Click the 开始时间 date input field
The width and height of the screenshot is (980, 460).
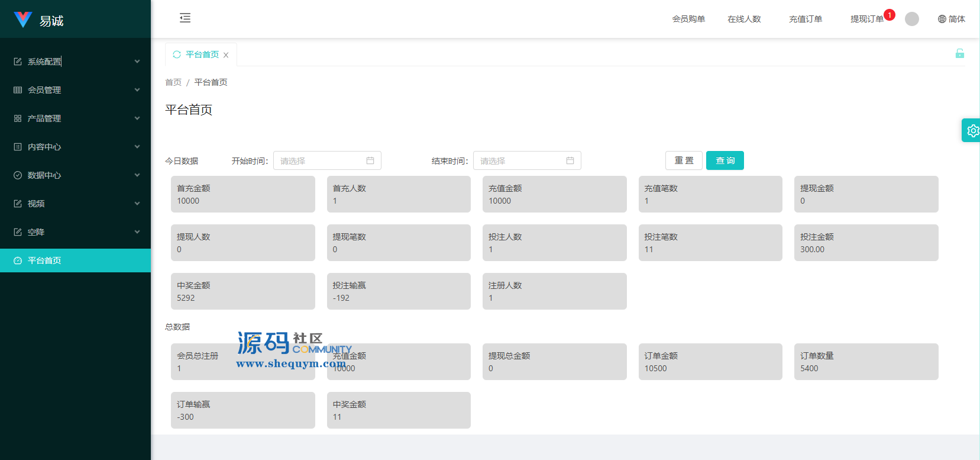click(319, 160)
